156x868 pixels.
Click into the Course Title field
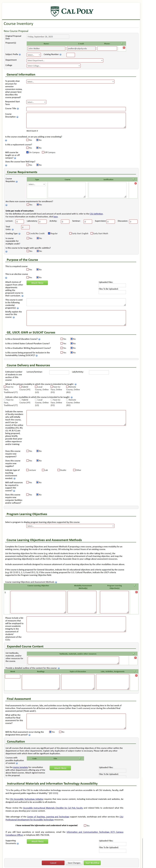click(x=76, y=109)
